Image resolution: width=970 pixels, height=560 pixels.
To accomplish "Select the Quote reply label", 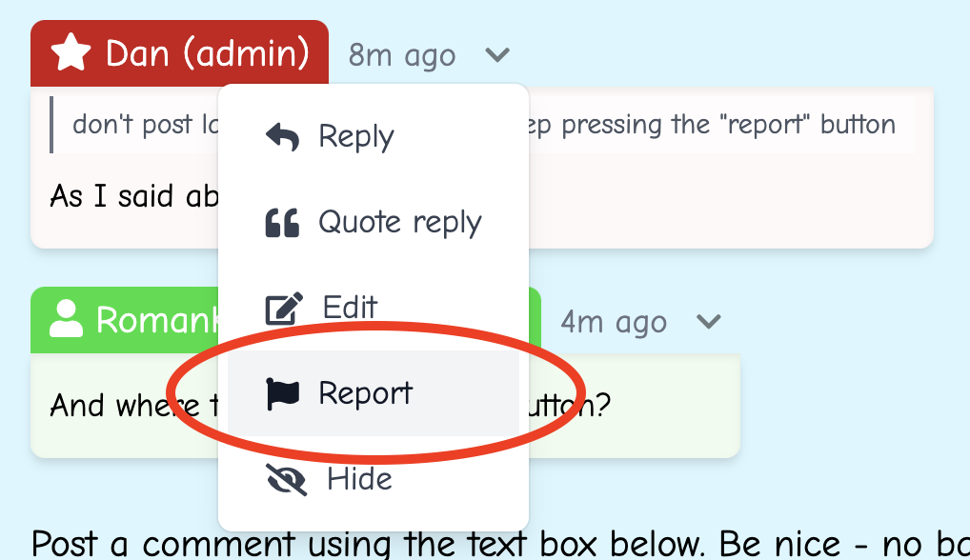I will [x=399, y=222].
